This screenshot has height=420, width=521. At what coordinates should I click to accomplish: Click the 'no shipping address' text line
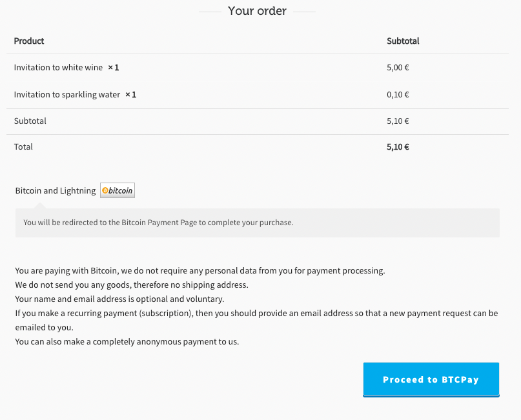(132, 285)
